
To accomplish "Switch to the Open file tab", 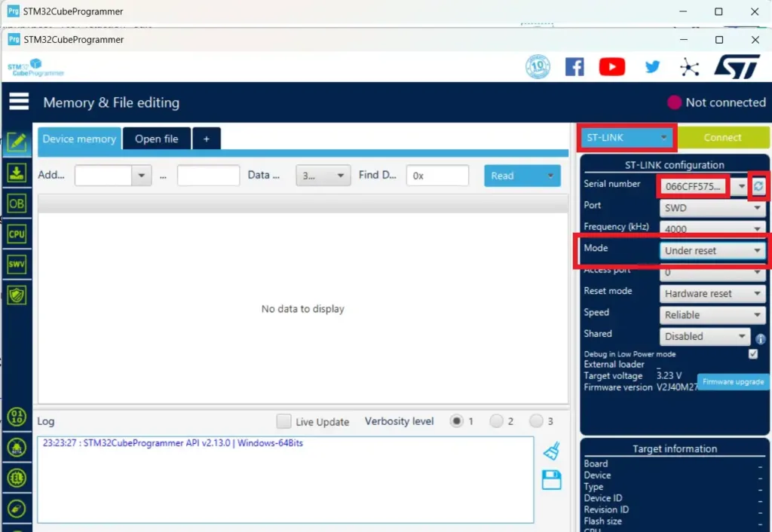I will (157, 139).
